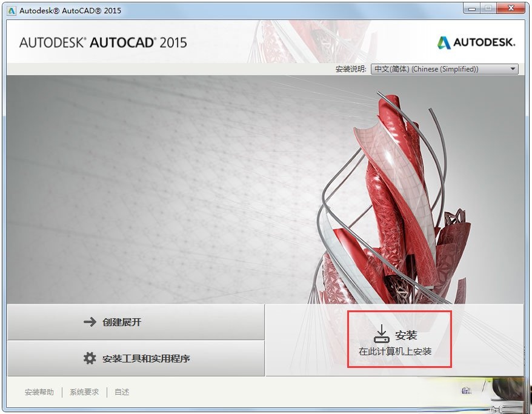Click the gear icon beside 安装工具和实用程序
Image resolution: width=532 pixels, height=414 pixels.
tap(90, 358)
